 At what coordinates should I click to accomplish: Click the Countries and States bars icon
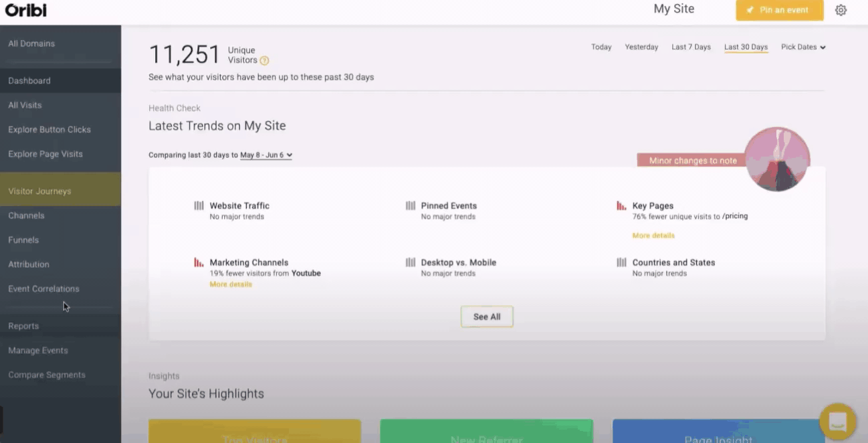tap(621, 262)
